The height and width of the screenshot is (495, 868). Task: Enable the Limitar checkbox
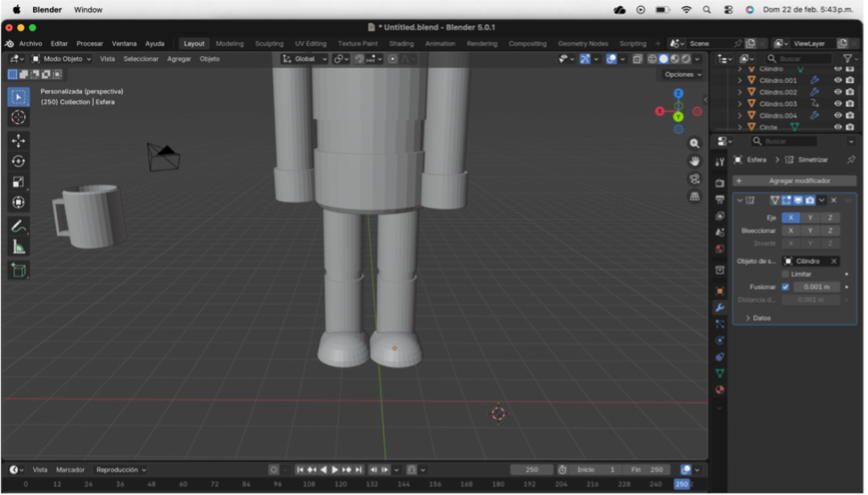(x=785, y=274)
